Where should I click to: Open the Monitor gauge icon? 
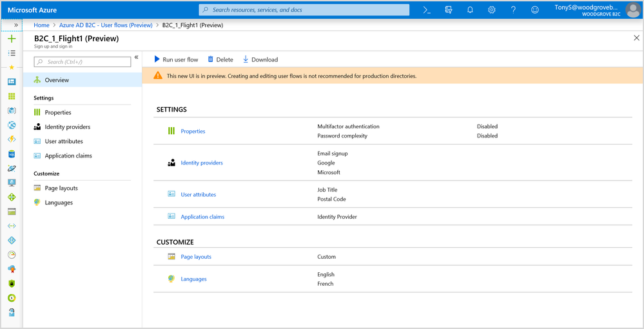point(12,255)
